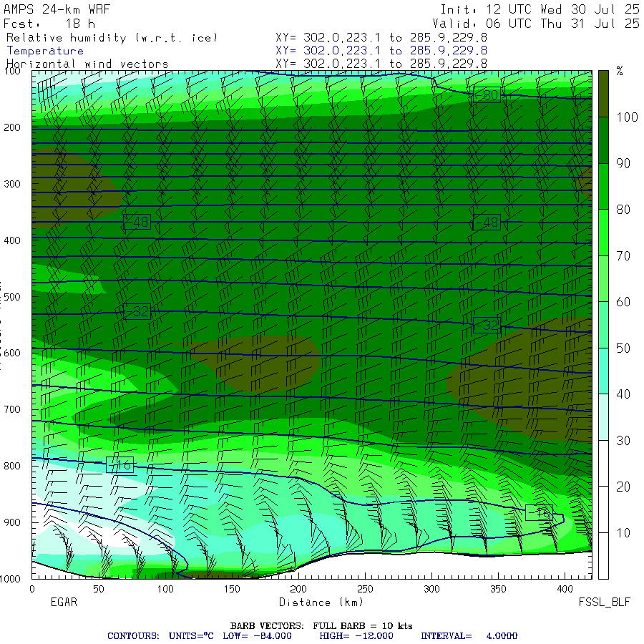Select the bright green 70–80% colorbar segment
Screen dimensions: 644x644
point(603,233)
